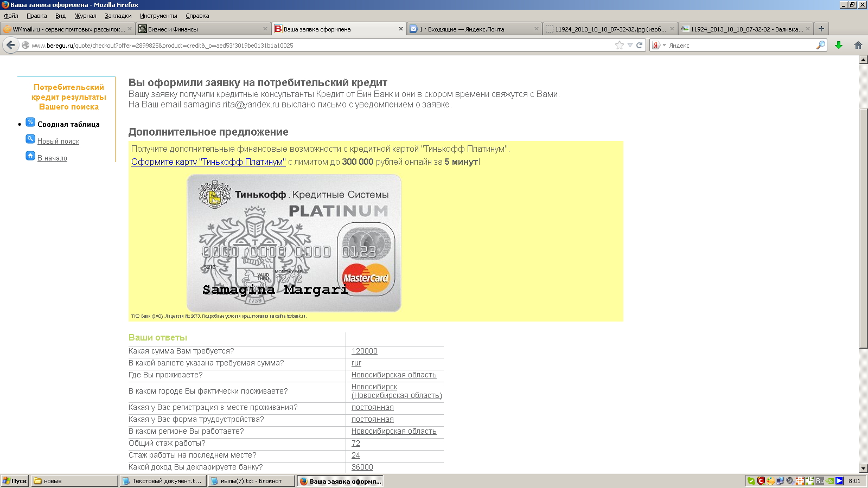Open the Новый поиск link

[58, 142]
